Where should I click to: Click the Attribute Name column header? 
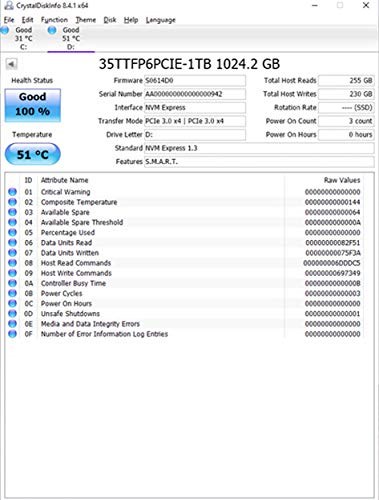(x=64, y=180)
